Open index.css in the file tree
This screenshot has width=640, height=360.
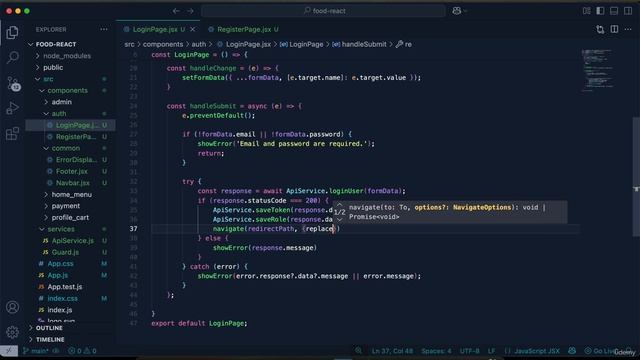pyautogui.click(x=70, y=298)
